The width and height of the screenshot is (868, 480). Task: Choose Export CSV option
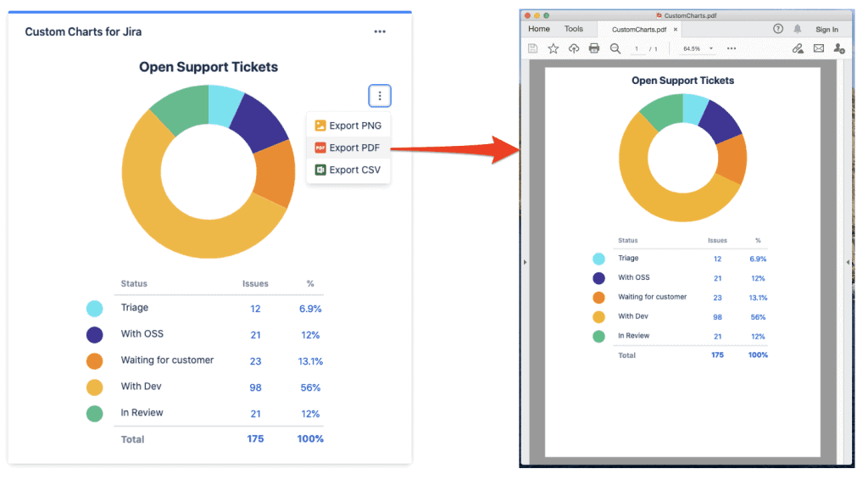348,170
